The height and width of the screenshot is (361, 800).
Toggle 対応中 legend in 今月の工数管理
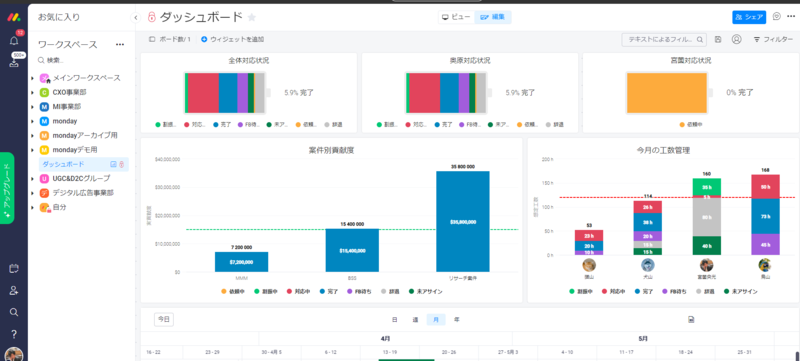(613, 292)
